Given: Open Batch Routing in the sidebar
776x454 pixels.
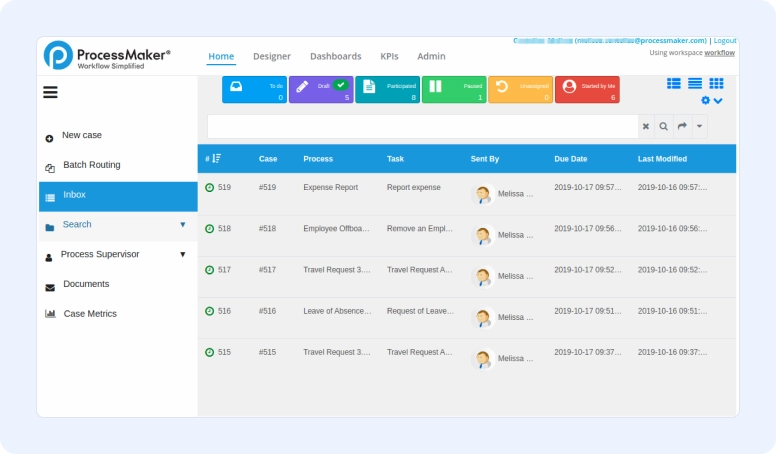Looking at the screenshot, I should pos(92,165).
